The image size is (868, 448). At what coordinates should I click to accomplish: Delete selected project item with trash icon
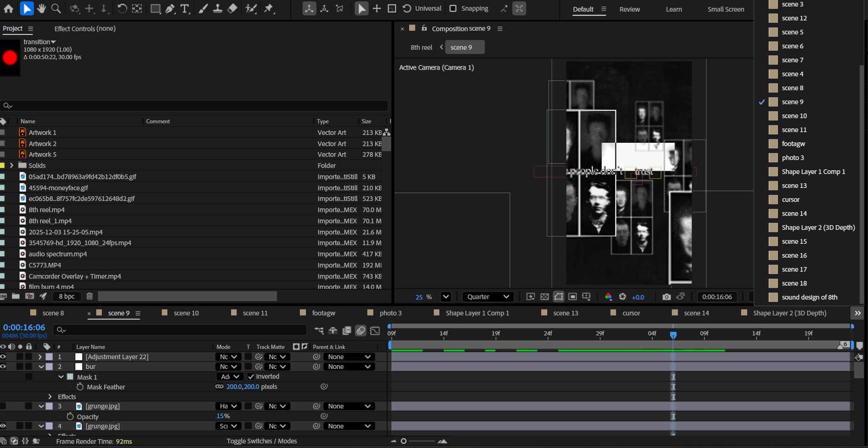point(90,296)
